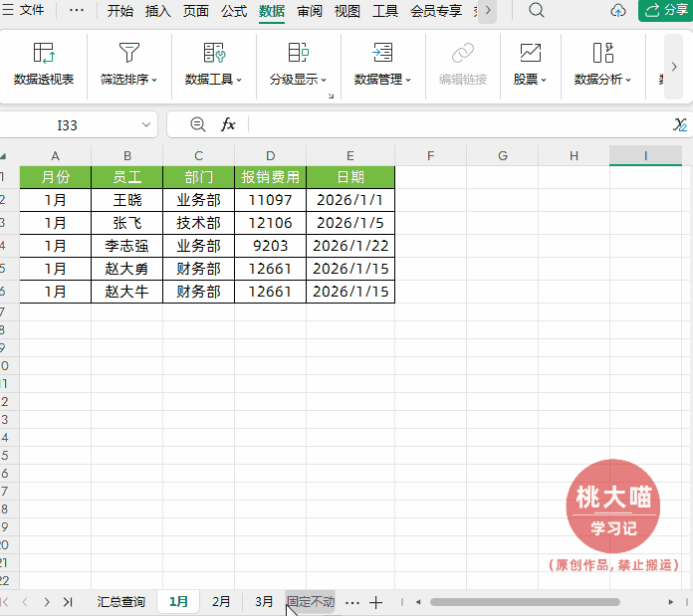Open the 数据管理 dropdown
Screen dimensions: 693x616
tap(382, 64)
